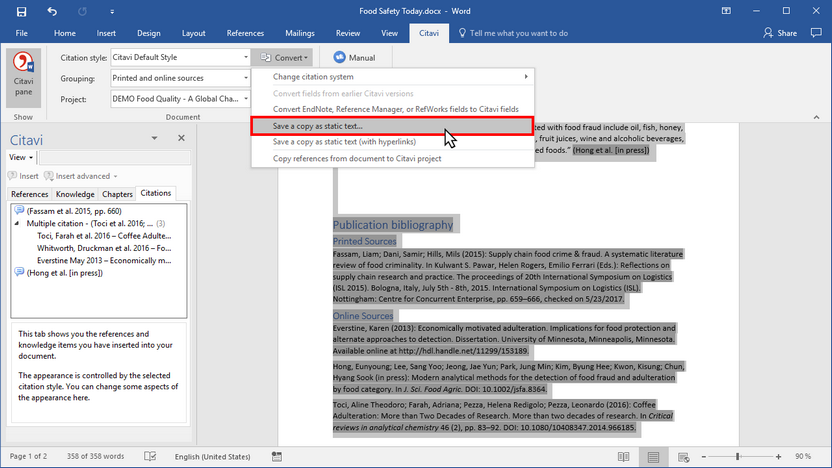The height and width of the screenshot is (468, 832).
Task: Click the Publication bibliography heading
Action: (393, 225)
